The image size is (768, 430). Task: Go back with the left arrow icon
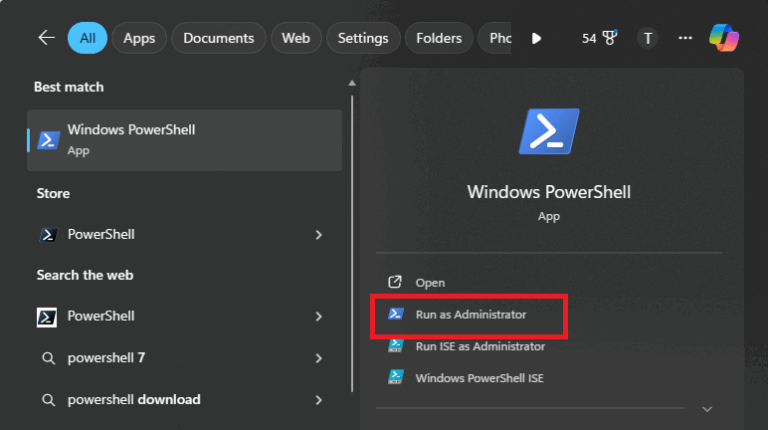[x=47, y=38]
